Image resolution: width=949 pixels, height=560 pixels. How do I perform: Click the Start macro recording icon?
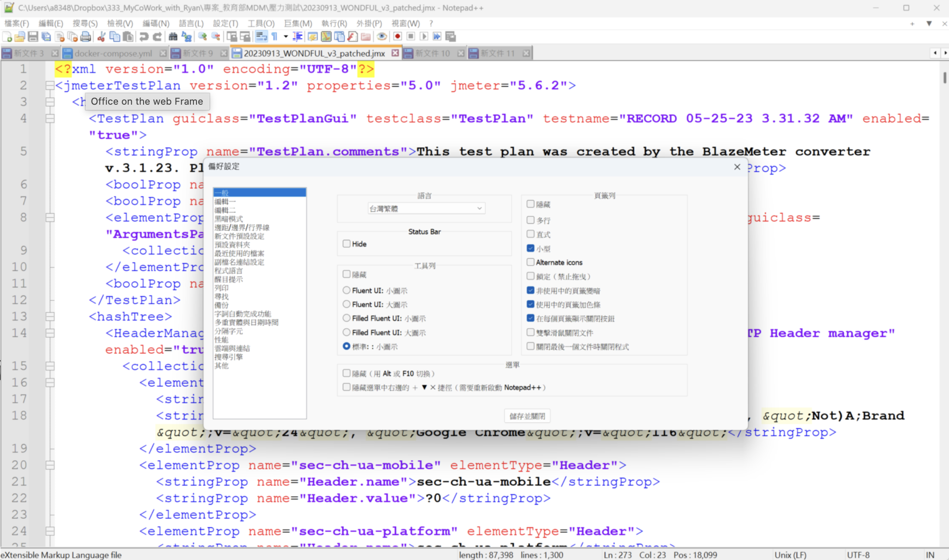pyautogui.click(x=397, y=37)
